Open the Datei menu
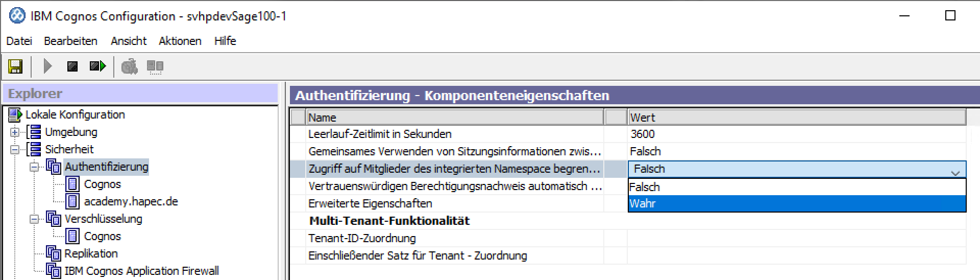This screenshot has width=980, height=280. (x=19, y=41)
